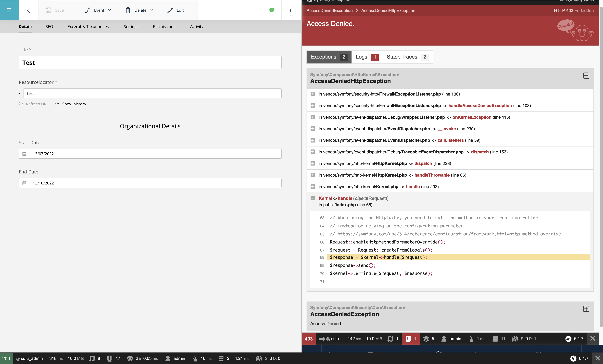The height and width of the screenshot is (364, 603).
Task: Switch to the Permissions tab
Action: [x=164, y=26]
